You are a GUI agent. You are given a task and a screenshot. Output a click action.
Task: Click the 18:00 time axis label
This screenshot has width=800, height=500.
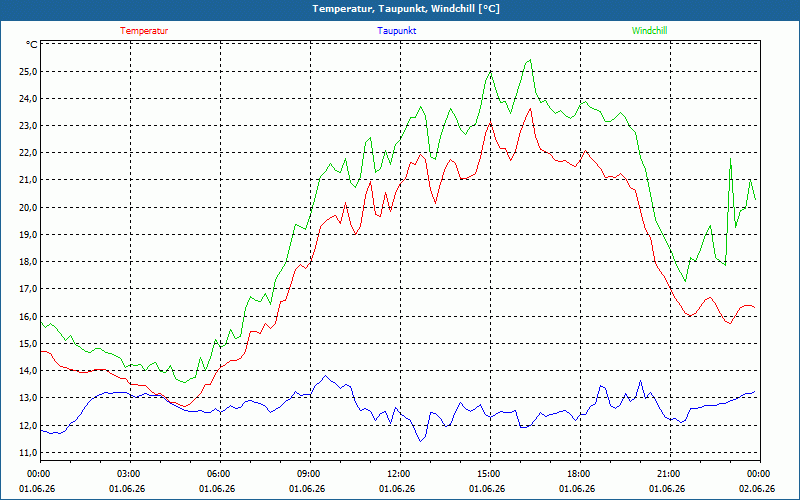coord(580,473)
